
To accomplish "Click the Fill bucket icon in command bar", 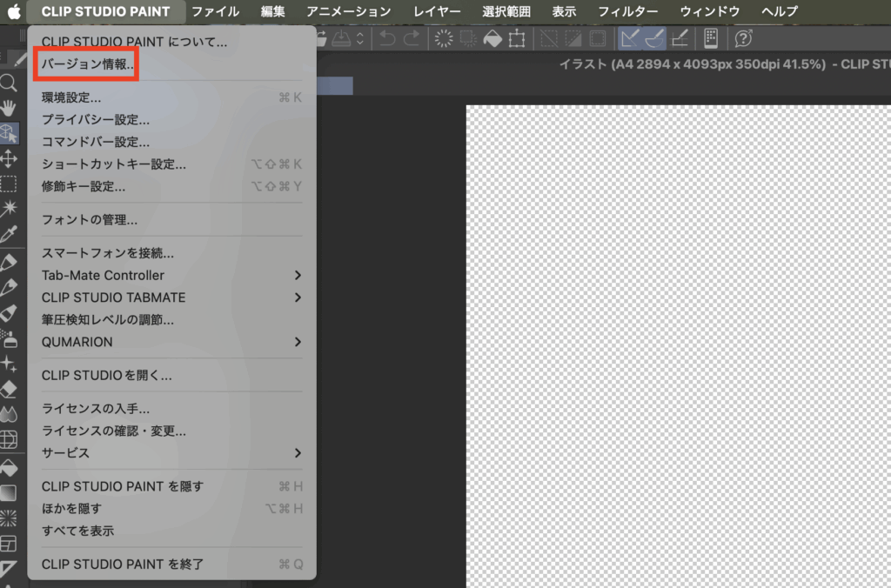I will 492,38.
